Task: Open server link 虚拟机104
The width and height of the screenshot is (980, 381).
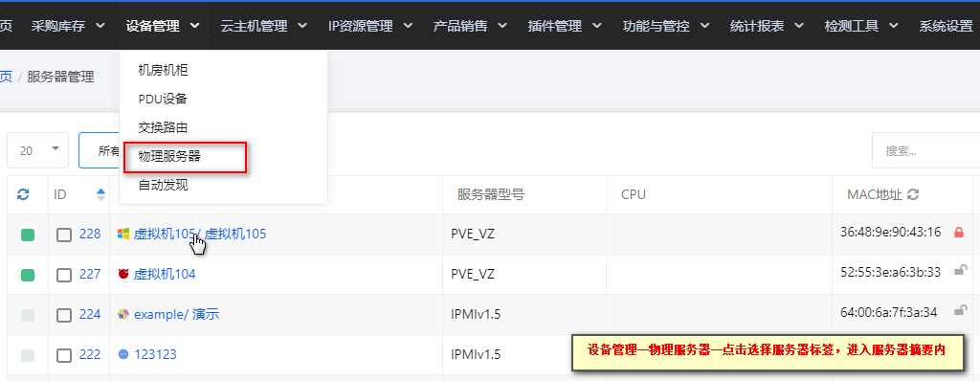Action: coord(165,274)
